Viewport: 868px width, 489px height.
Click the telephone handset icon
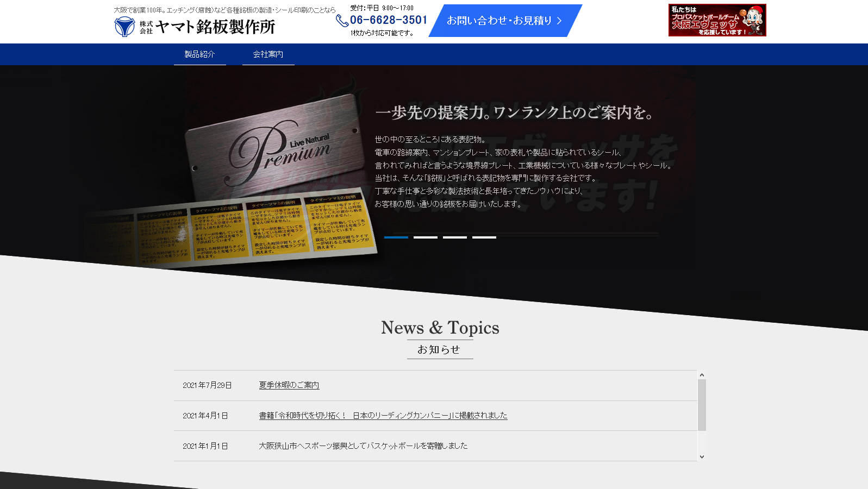[x=342, y=21]
